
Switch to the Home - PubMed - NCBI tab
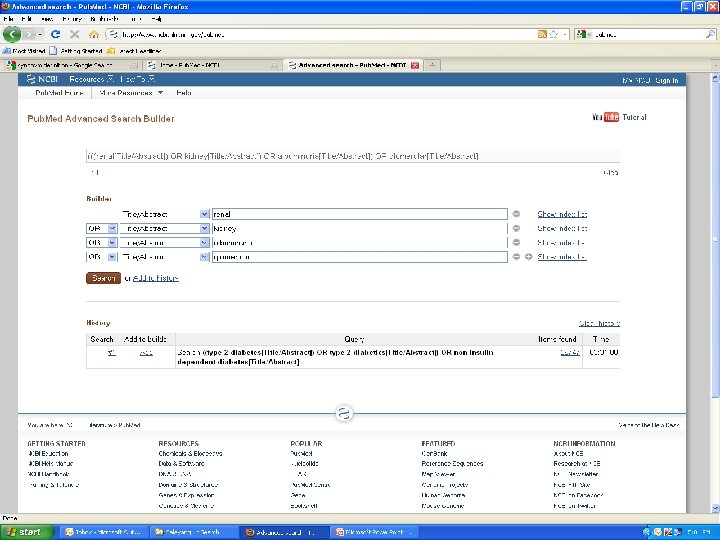(x=212, y=65)
